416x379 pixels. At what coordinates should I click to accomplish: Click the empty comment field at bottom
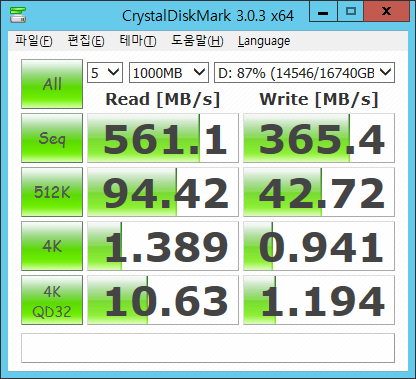(208, 348)
